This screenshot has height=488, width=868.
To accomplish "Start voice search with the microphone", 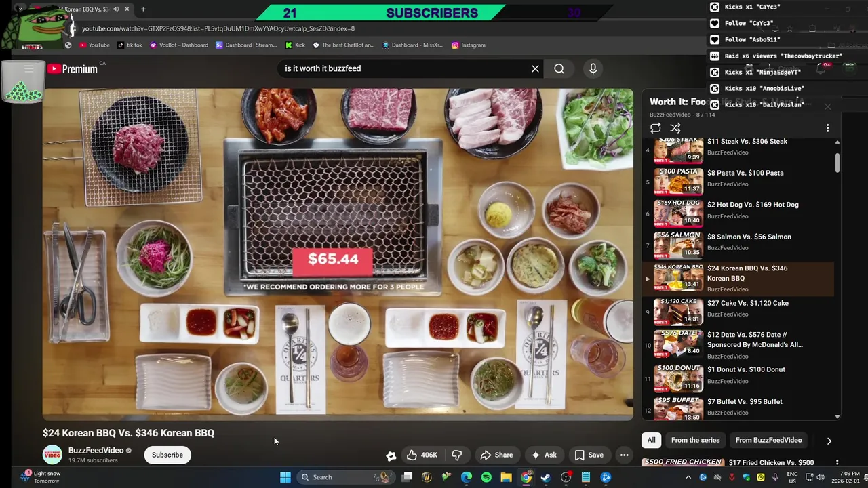I will [593, 68].
